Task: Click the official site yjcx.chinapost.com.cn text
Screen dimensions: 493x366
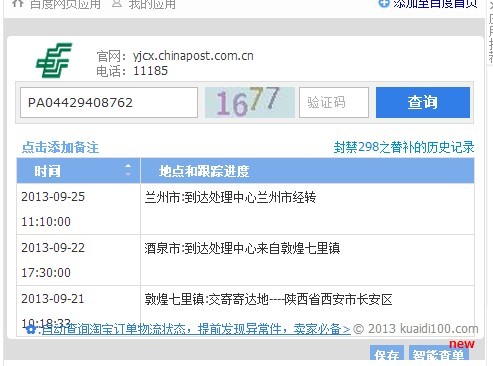Action: pyautogui.click(x=193, y=56)
